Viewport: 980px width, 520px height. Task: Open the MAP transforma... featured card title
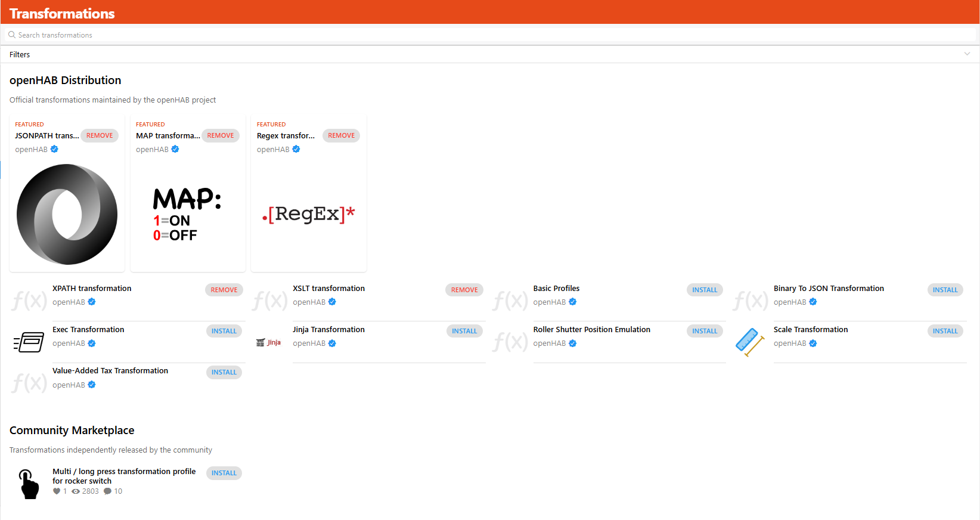click(168, 135)
